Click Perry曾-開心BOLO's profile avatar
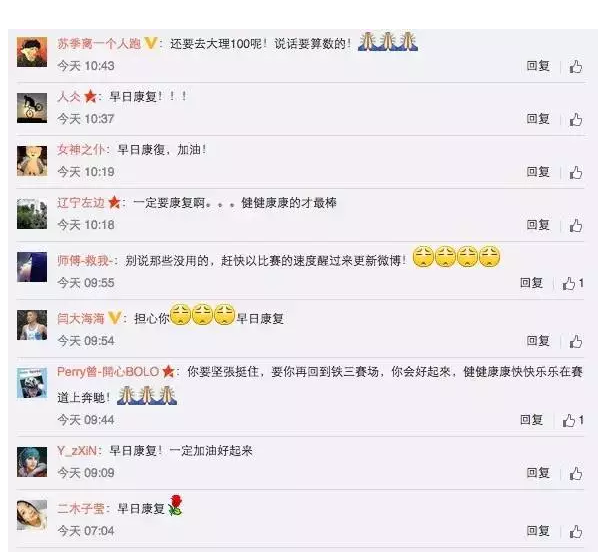Viewport: 602px width, 558px height. (32, 383)
